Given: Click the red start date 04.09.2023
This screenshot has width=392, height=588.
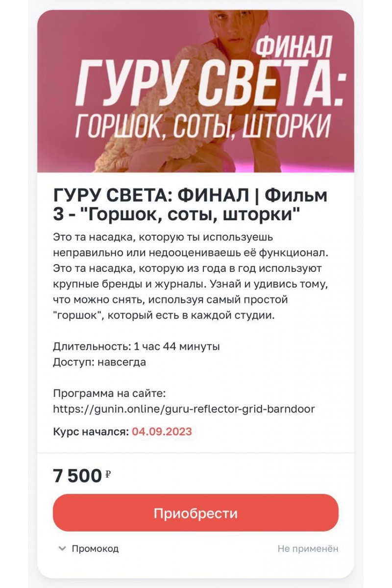Looking at the screenshot, I should pos(162,432).
